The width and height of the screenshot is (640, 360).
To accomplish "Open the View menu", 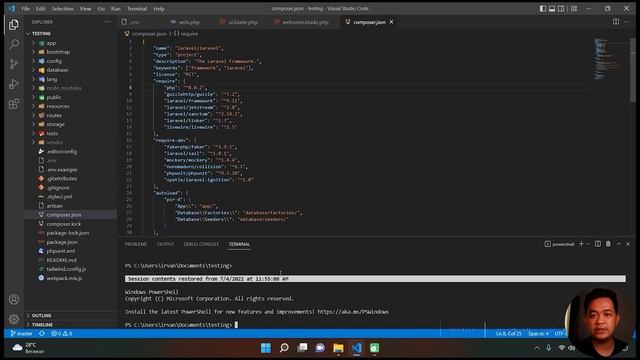I will (x=85, y=9).
